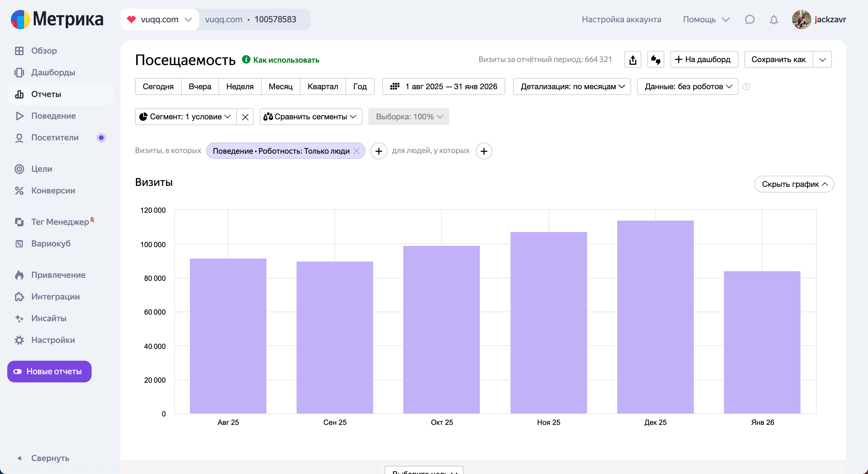
Task: Hide chart with Скрыть график
Action: coord(794,184)
